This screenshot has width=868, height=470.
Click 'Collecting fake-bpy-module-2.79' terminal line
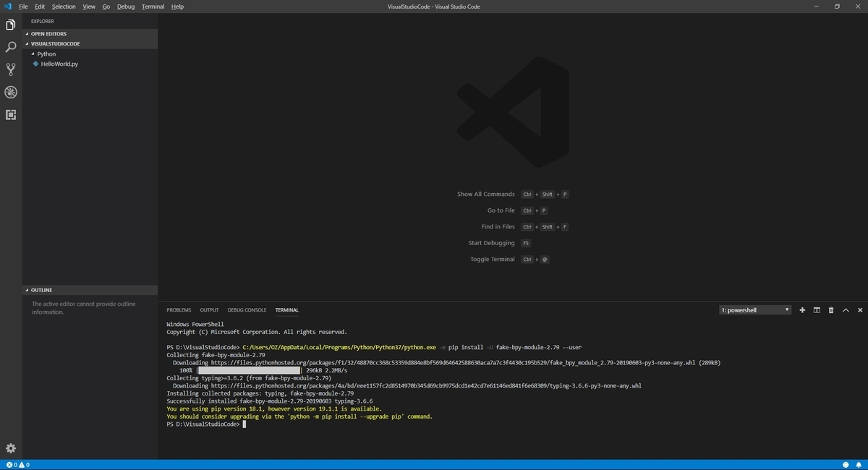(x=216, y=355)
